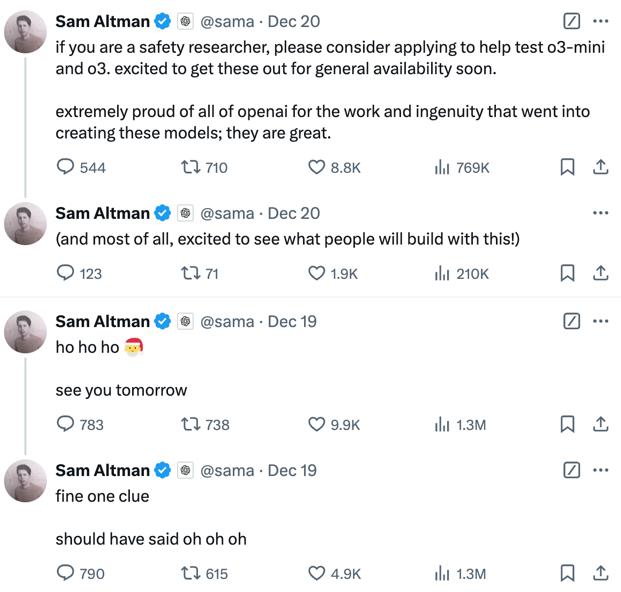
Task: Expand options for the 'ho ho ho' tweet
Action: 600,321
